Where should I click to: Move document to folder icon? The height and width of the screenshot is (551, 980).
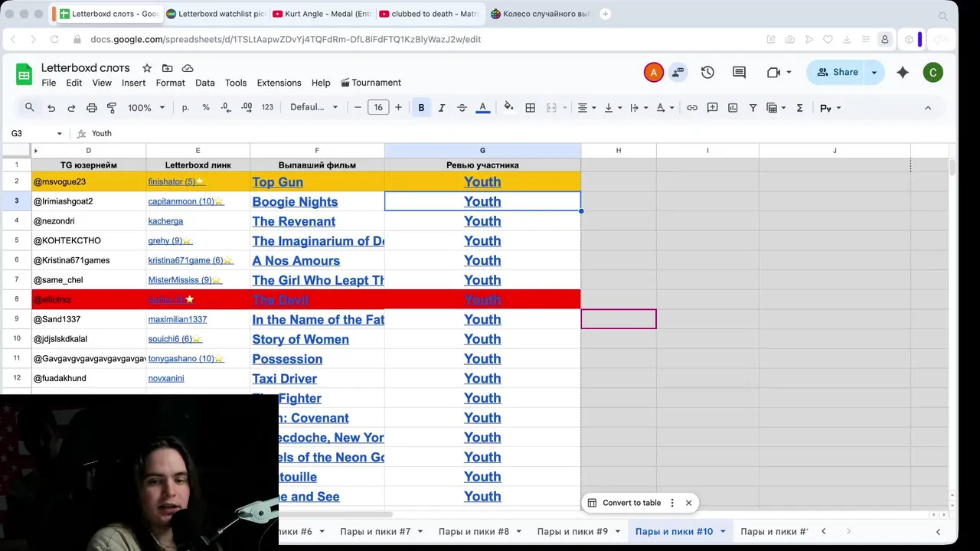(168, 68)
